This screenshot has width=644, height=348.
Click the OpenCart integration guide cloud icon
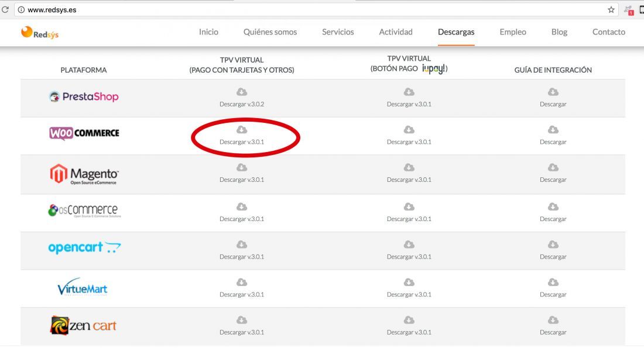(553, 244)
